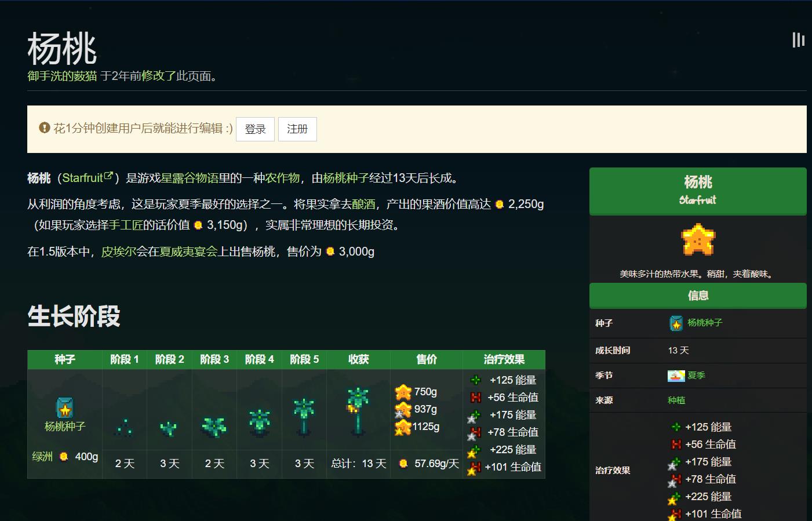Click the 阶段 5 column header
Image resolution: width=812 pixels, height=521 pixels.
pos(304,359)
